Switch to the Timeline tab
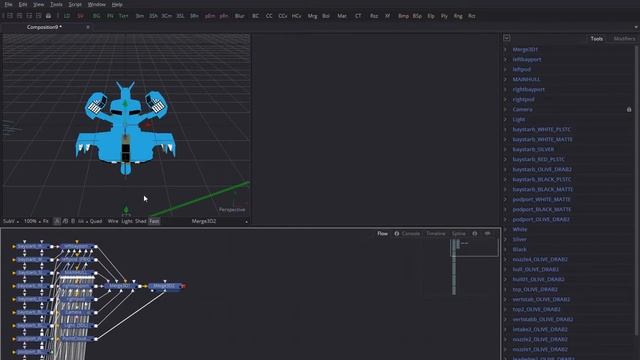This screenshot has width=640, height=360. pos(436,233)
